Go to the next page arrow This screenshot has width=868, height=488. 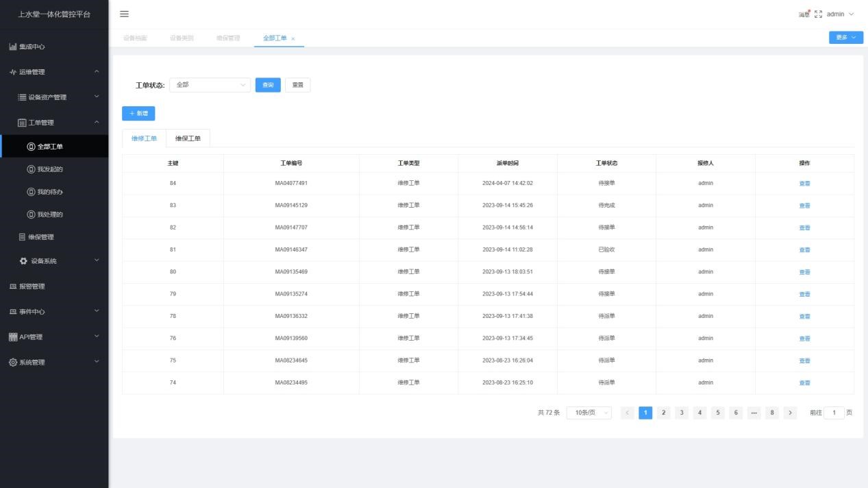point(791,413)
